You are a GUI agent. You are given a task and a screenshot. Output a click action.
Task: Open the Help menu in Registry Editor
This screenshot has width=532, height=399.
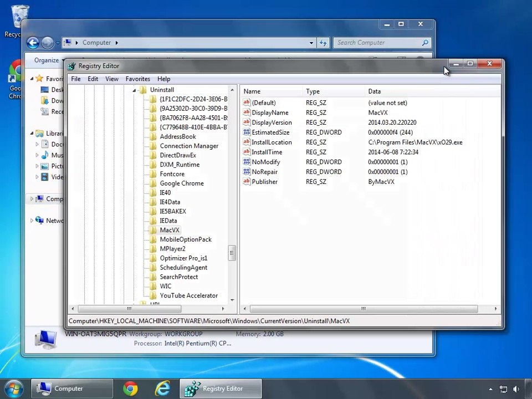tap(163, 79)
